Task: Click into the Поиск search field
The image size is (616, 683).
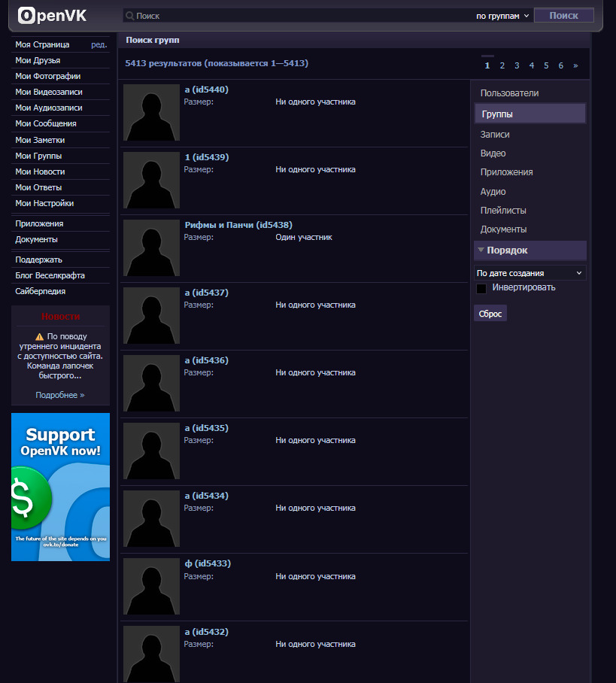Action: 301,15
